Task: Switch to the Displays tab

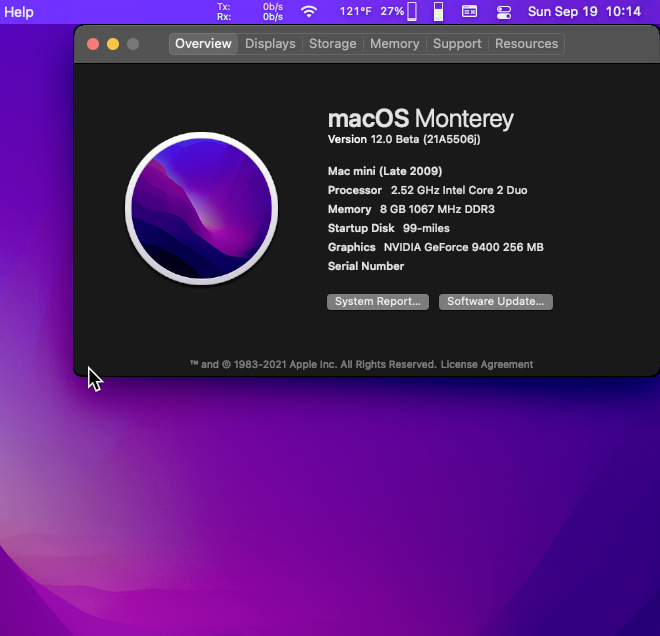Action: coord(270,44)
